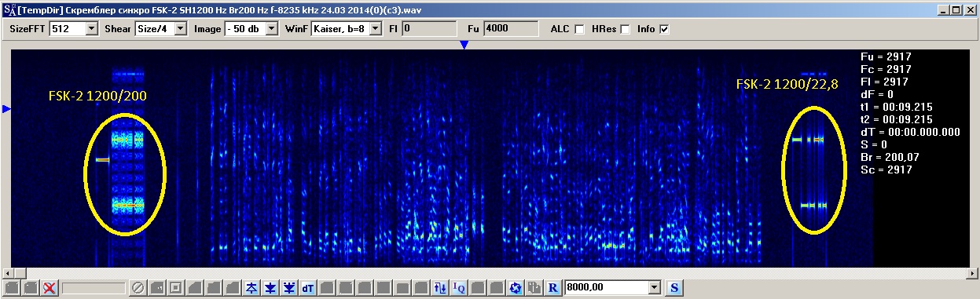Click the blue triangle marker above spectrogram
980x299 pixels.
pos(464,46)
